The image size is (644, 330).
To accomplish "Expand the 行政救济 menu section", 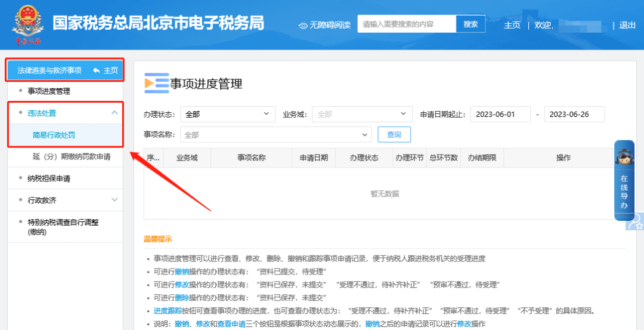I will [x=114, y=200].
